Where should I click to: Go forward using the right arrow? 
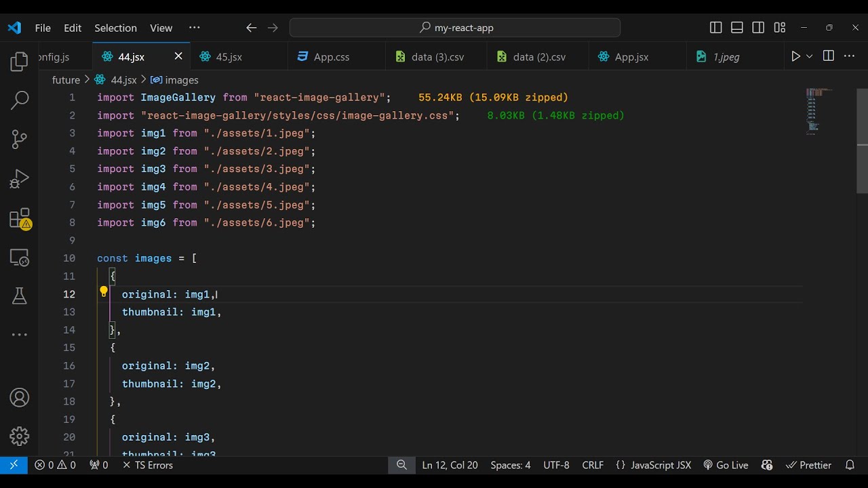point(273,28)
